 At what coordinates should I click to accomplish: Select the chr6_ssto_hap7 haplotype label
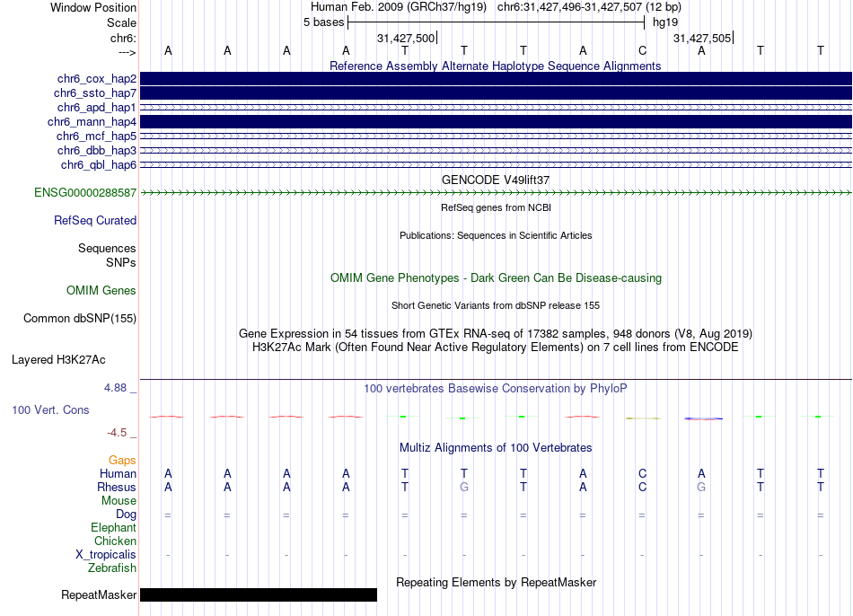pyautogui.click(x=95, y=93)
